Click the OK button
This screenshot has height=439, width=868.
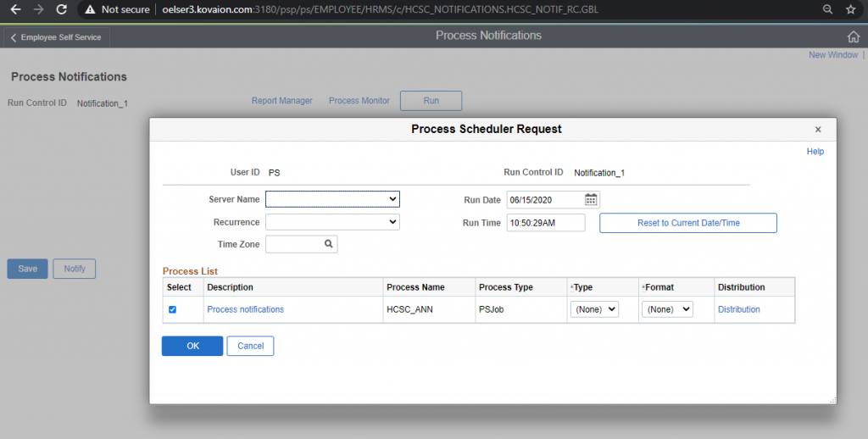(x=192, y=346)
